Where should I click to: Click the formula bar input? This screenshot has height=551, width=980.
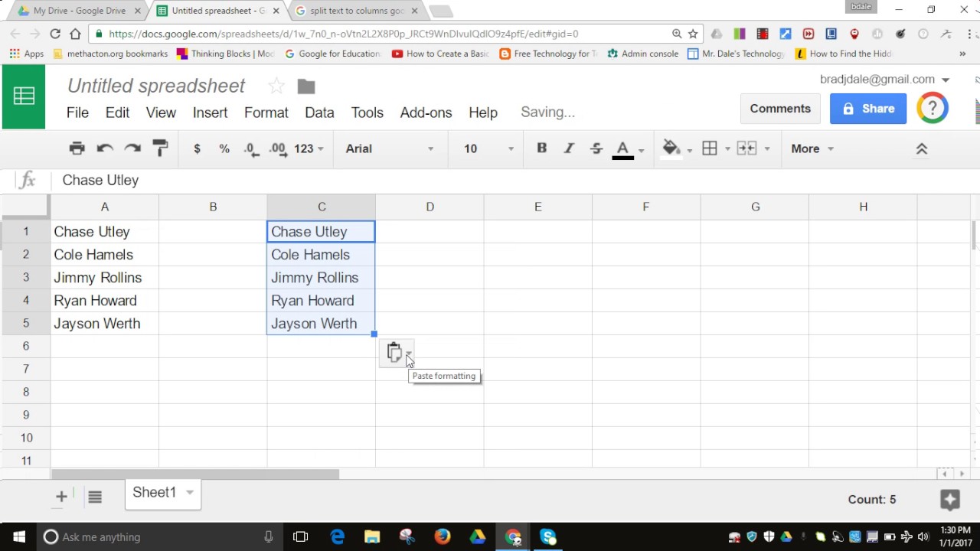[x=513, y=180]
